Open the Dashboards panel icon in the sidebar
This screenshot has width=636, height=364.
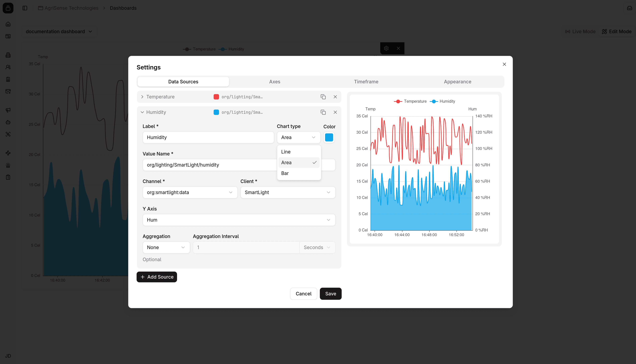click(x=8, y=36)
